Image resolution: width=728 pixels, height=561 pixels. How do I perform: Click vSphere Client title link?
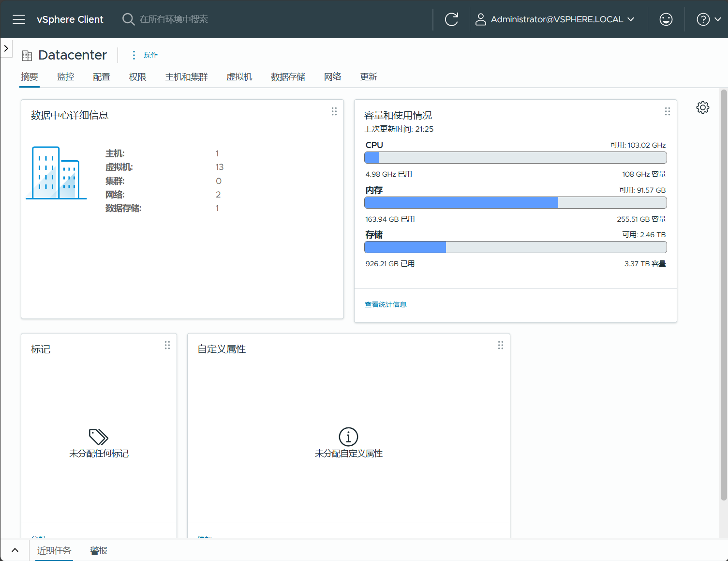coord(70,19)
